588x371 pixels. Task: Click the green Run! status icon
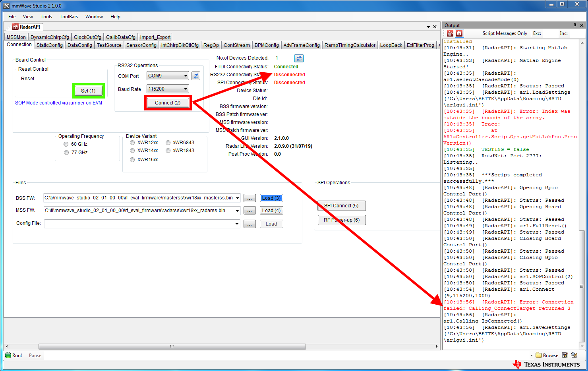[x=8, y=355]
